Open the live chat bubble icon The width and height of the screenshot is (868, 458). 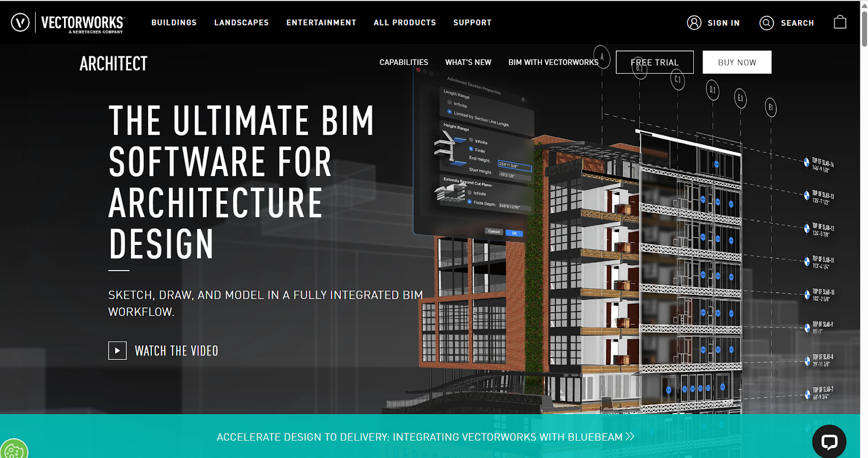(x=829, y=442)
